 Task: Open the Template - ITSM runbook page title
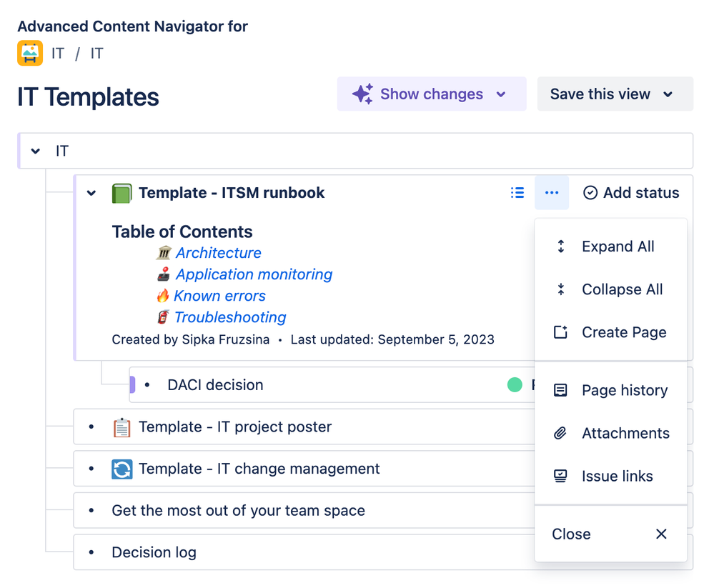tap(232, 192)
